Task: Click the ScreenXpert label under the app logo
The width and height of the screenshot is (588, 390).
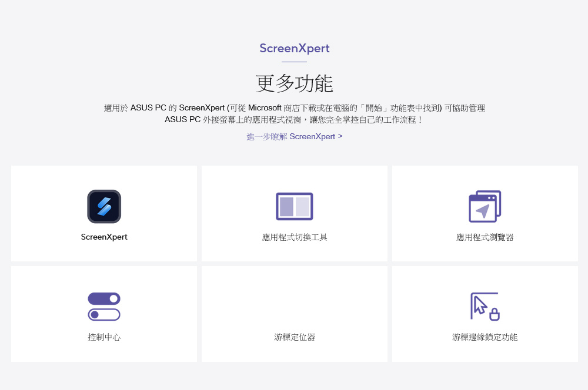Action: click(x=104, y=237)
